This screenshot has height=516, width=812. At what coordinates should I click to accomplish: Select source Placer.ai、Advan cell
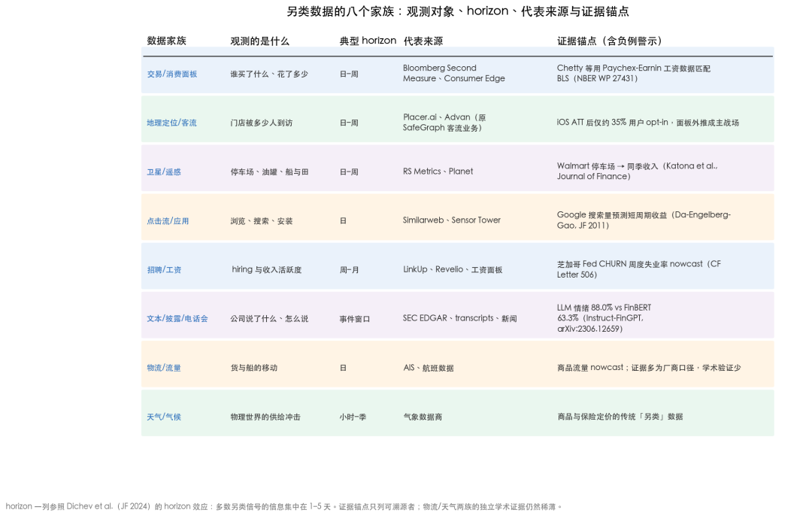tap(444, 123)
